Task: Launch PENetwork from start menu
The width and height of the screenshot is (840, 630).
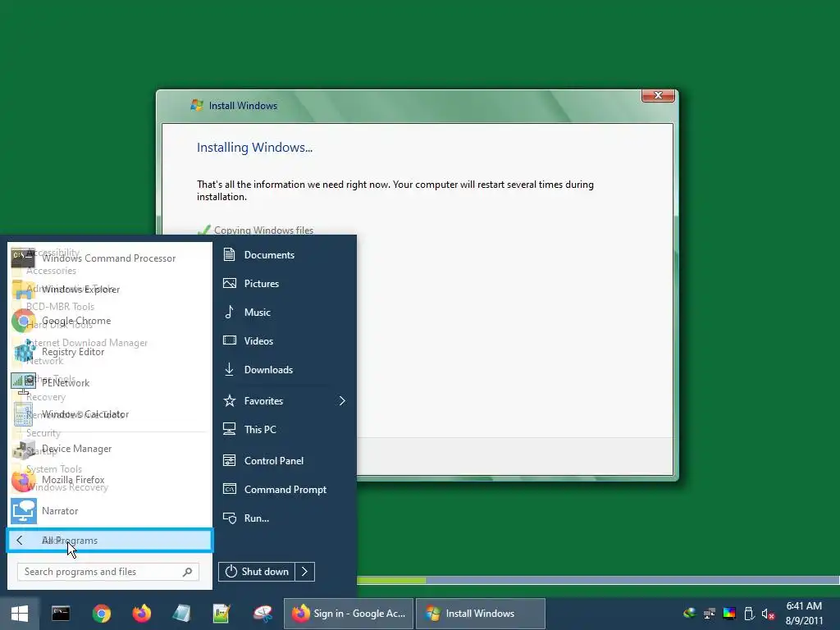Action: [x=109, y=383]
